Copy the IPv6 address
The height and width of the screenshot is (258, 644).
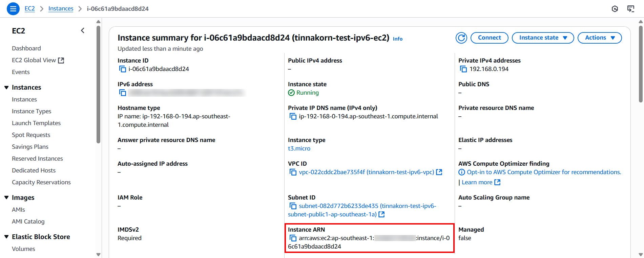122,93
